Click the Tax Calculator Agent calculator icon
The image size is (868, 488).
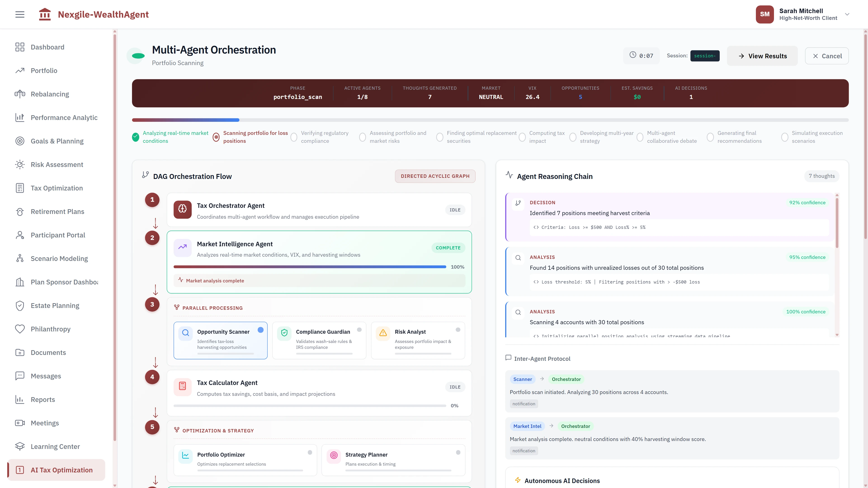click(x=182, y=387)
